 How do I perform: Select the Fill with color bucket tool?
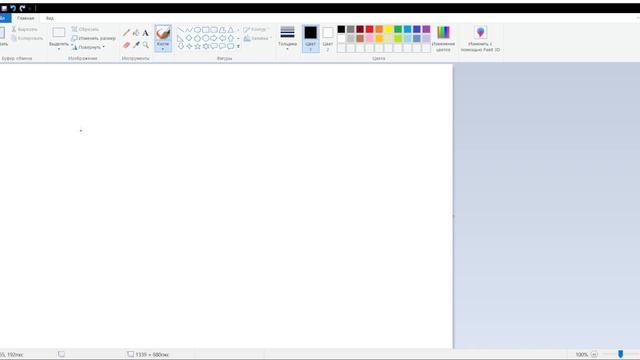136,33
